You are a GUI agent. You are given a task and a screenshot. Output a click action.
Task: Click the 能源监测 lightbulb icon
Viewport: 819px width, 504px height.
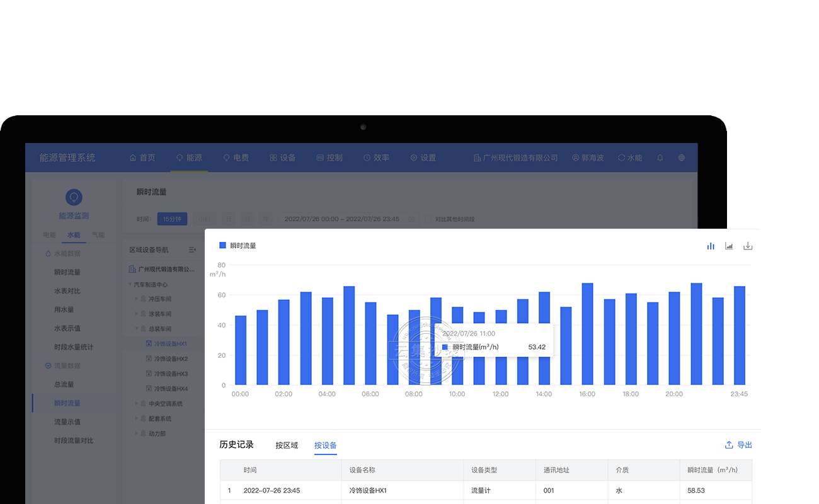pyautogui.click(x=74, y=197)
